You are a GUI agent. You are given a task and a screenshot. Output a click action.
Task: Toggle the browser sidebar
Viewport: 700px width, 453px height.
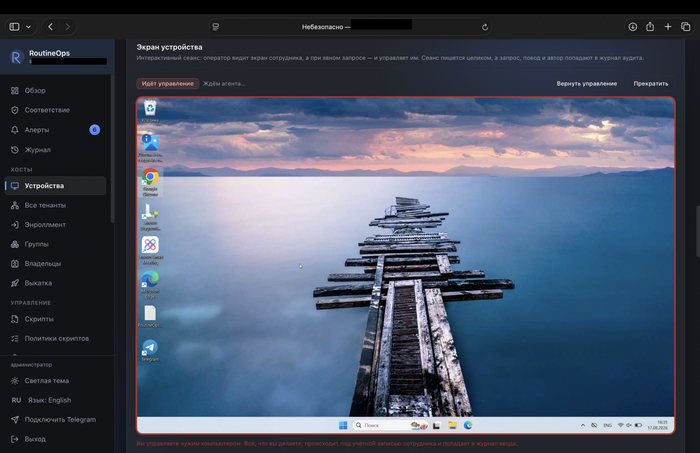pos(14,27)
